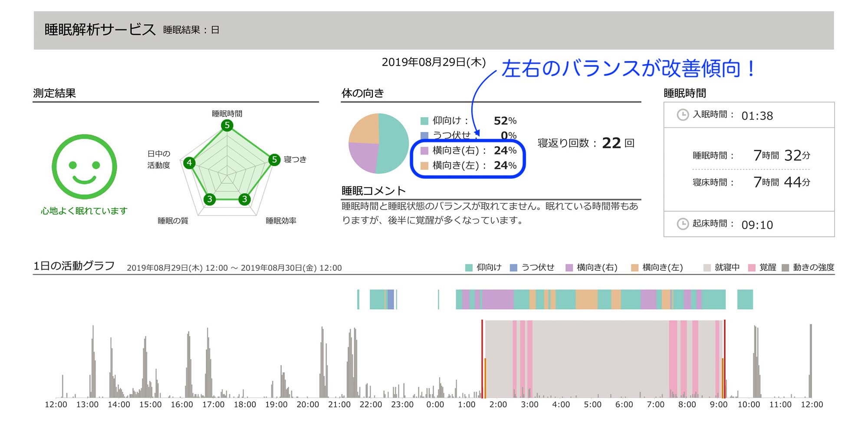Viewport: 868px width, 434px height.
Task: Click the 睡眠の質 radar axis label
Action: click(x=173, y=221)
